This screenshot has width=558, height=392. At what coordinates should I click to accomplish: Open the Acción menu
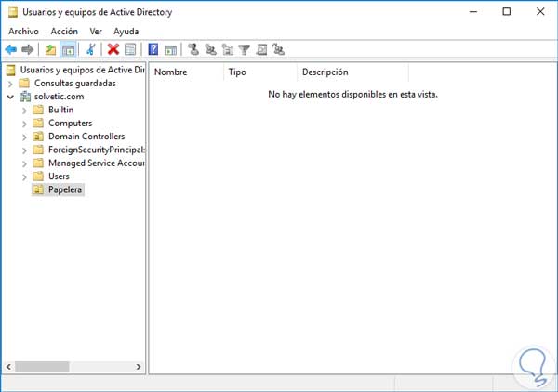pos(64,32)
